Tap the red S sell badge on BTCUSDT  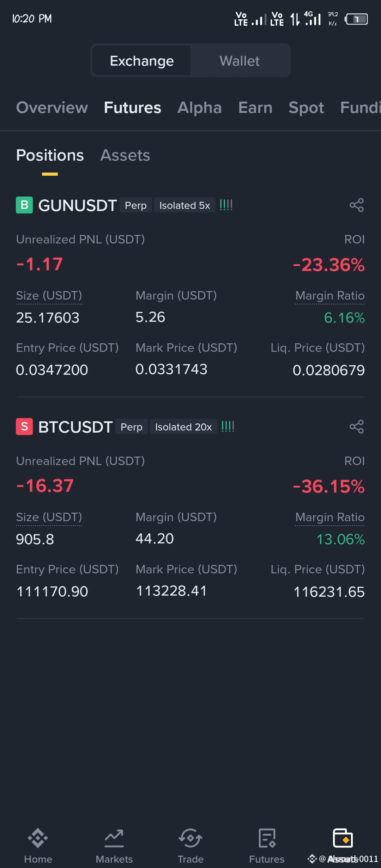pos(24,427)
